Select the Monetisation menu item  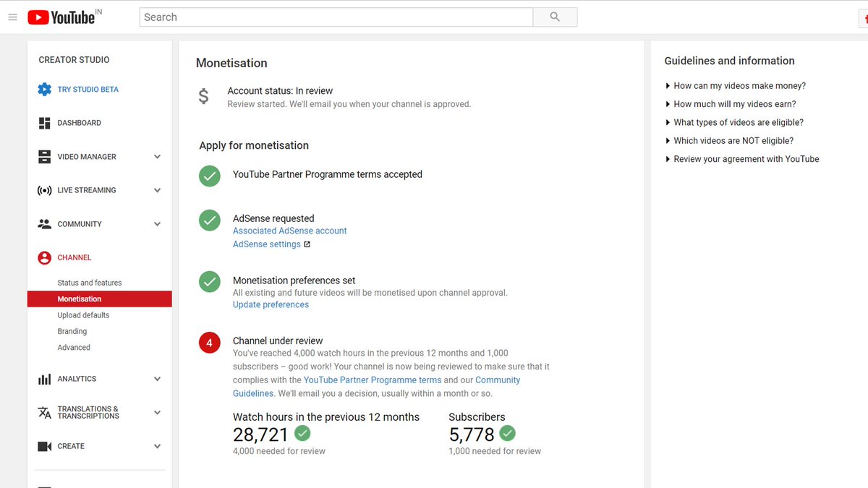pos(100,299)
